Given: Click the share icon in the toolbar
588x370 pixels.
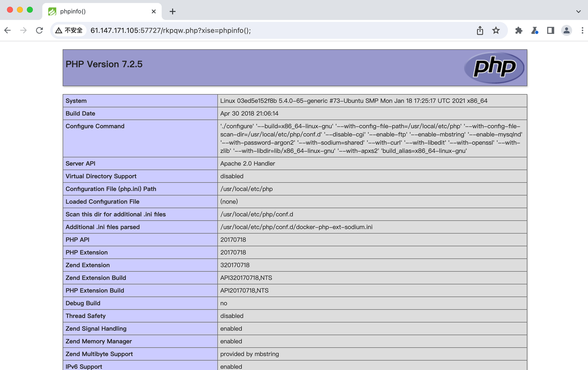Looking at the screenshot, I should coord(479,30).
